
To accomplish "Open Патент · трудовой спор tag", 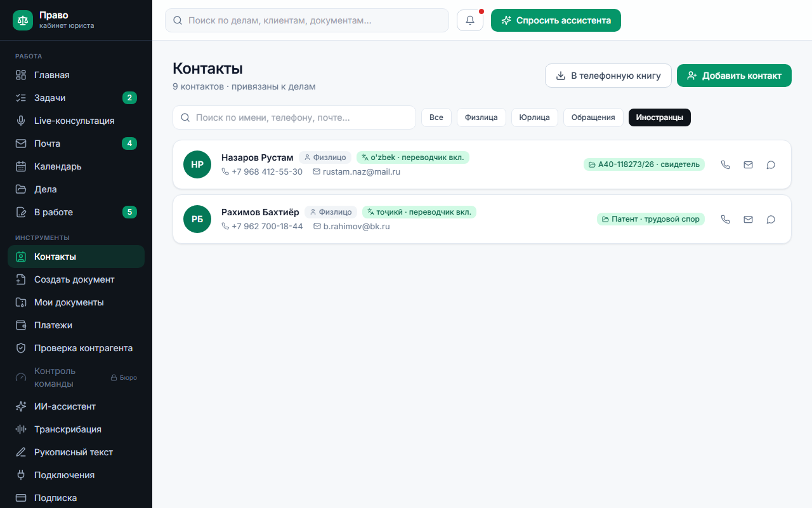I will 651,219.
